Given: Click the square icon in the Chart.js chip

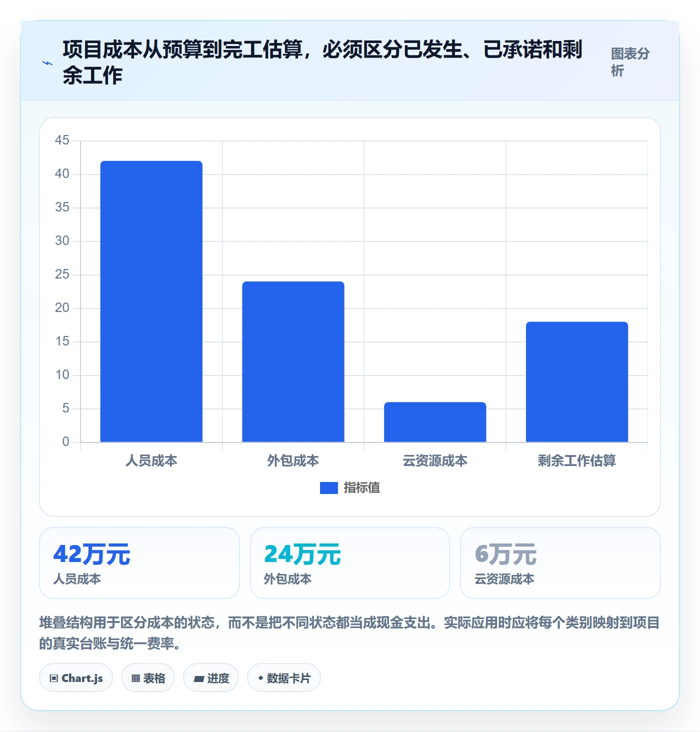Looking at the screenshot, I should tap(54, 678).
